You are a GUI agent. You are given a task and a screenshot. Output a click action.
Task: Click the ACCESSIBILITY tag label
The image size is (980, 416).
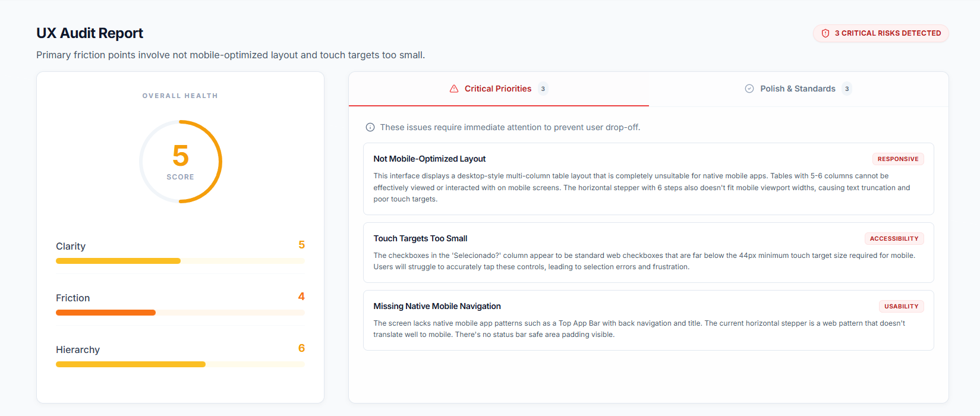coord(894,239)
